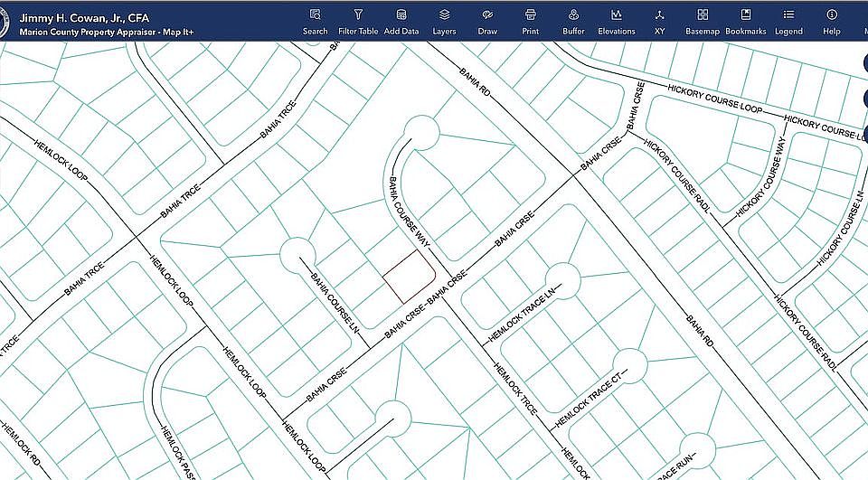Open the Layers panel
Screen dimensions: 868x480
pos(444,22)
